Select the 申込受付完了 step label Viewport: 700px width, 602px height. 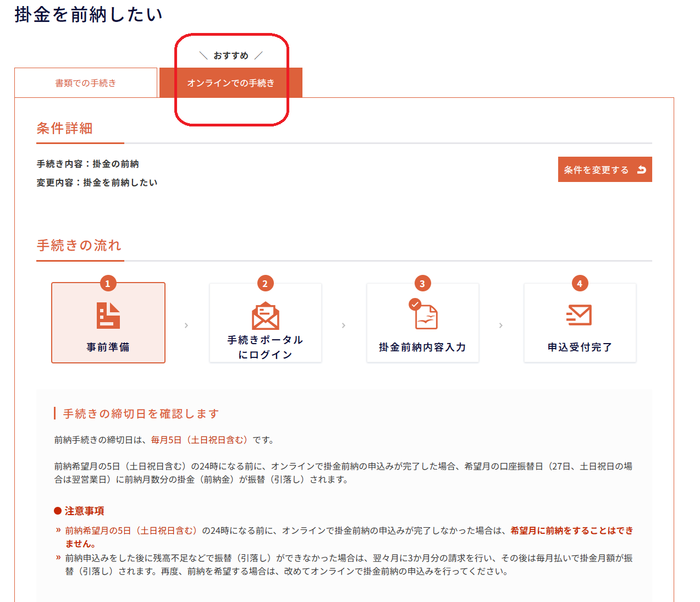coord(580,347)
